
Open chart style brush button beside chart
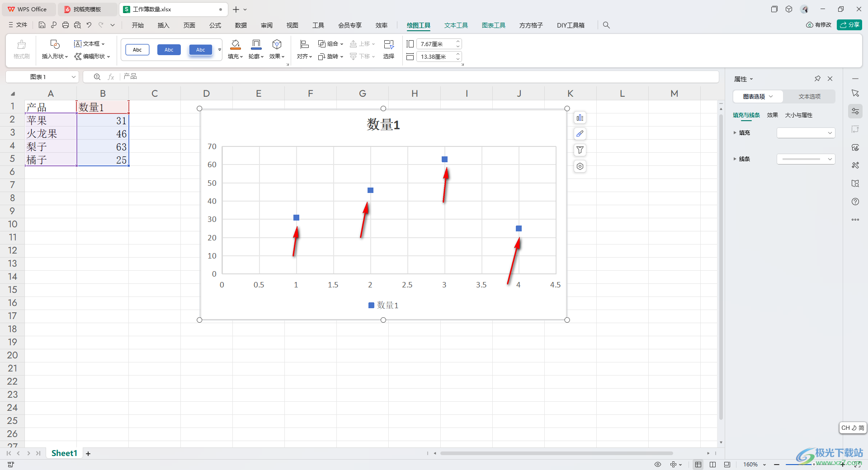click(580, 134)
